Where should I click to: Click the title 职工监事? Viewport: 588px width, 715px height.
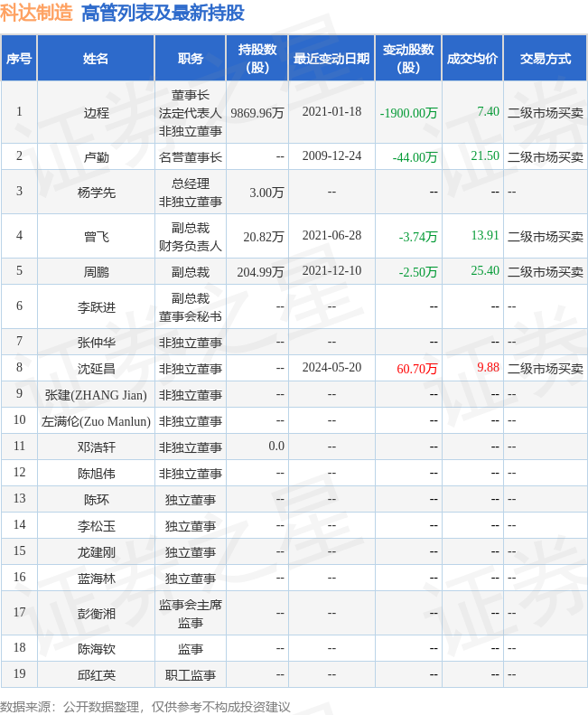point(190,675)
